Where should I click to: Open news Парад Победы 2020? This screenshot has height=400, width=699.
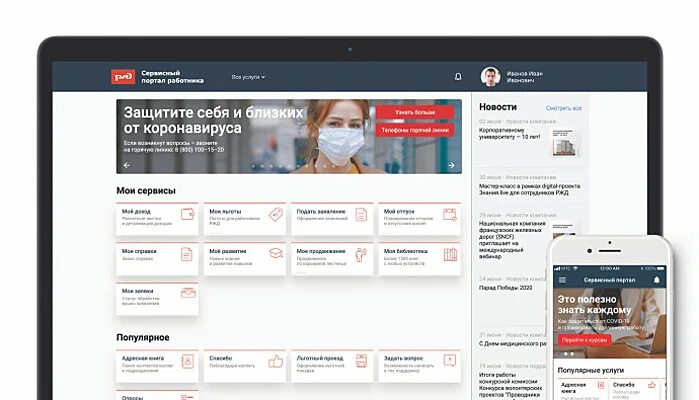(506, 288)
